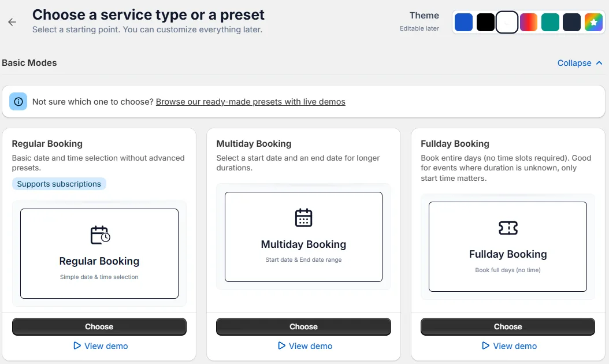Click 'Choose a service type or a preset' heading
Screen dimensions: 609x364
(148, 15)
